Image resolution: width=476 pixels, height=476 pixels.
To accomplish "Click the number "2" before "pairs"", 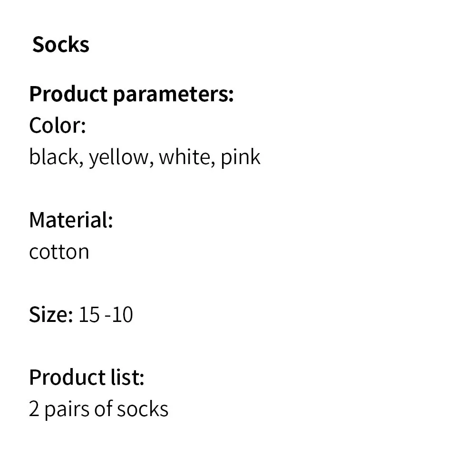I will (x=34, y=409).
